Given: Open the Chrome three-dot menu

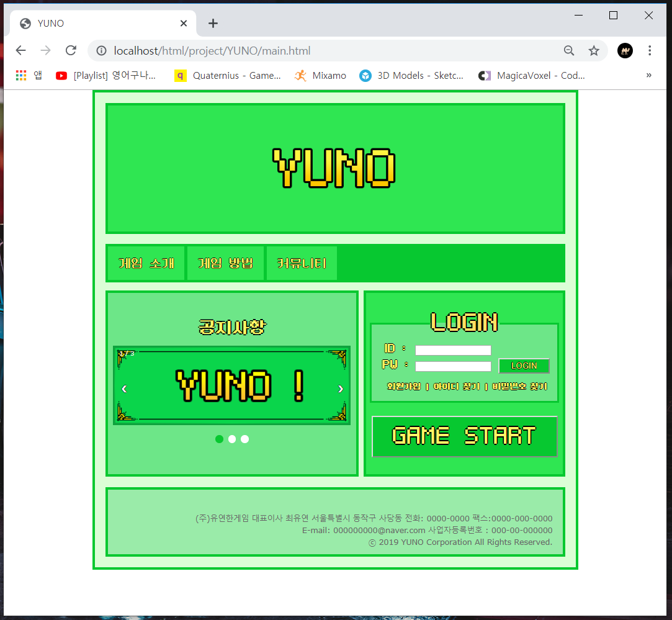Looking at the screenshot, I should pos(649,50).
